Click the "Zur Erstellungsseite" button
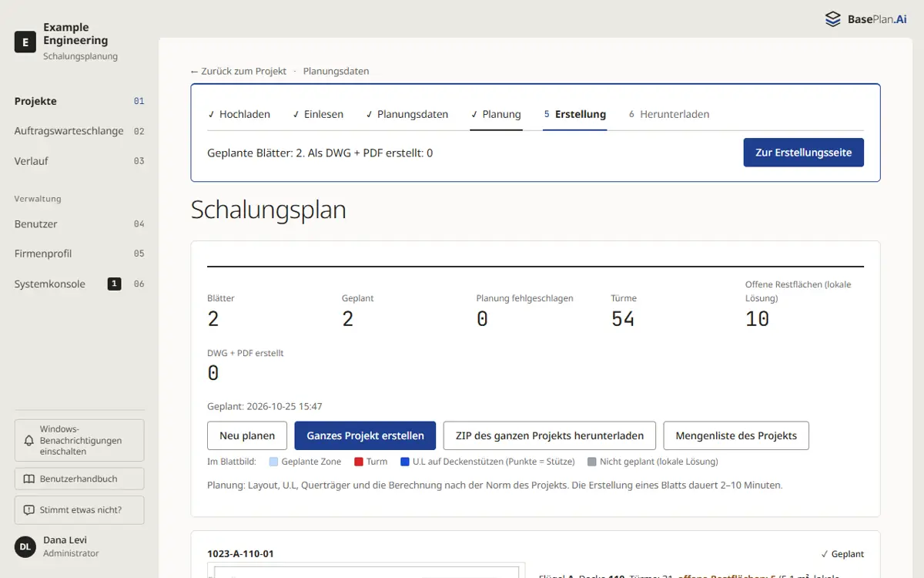 click(803, 153)
